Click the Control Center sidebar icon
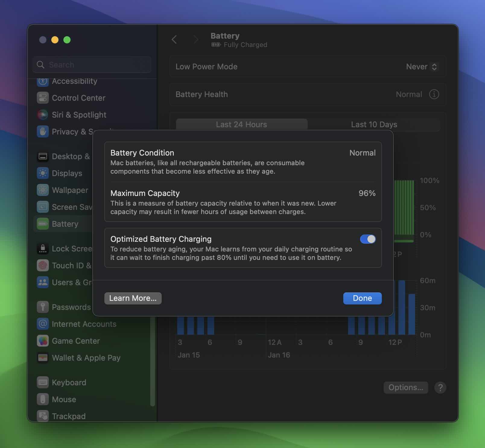The height and width of the screenshot is (448, 485). 43,98
